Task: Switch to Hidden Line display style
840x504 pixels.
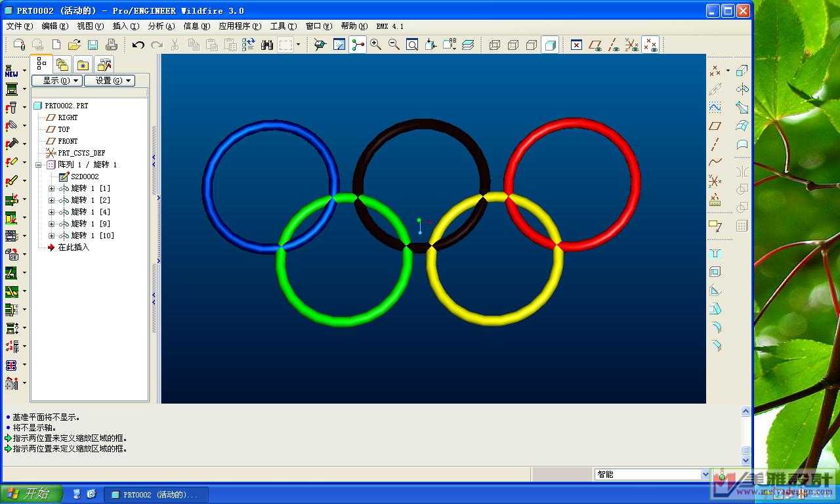Action: [x=513, y=45]
